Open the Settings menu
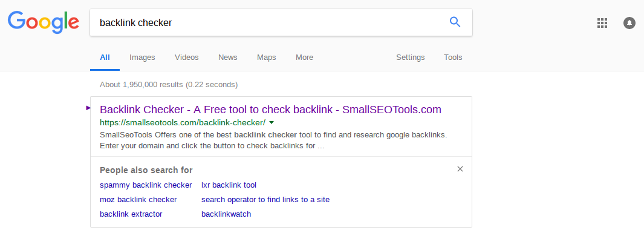This screenshot has height=230, width=644. click(411, 57)
